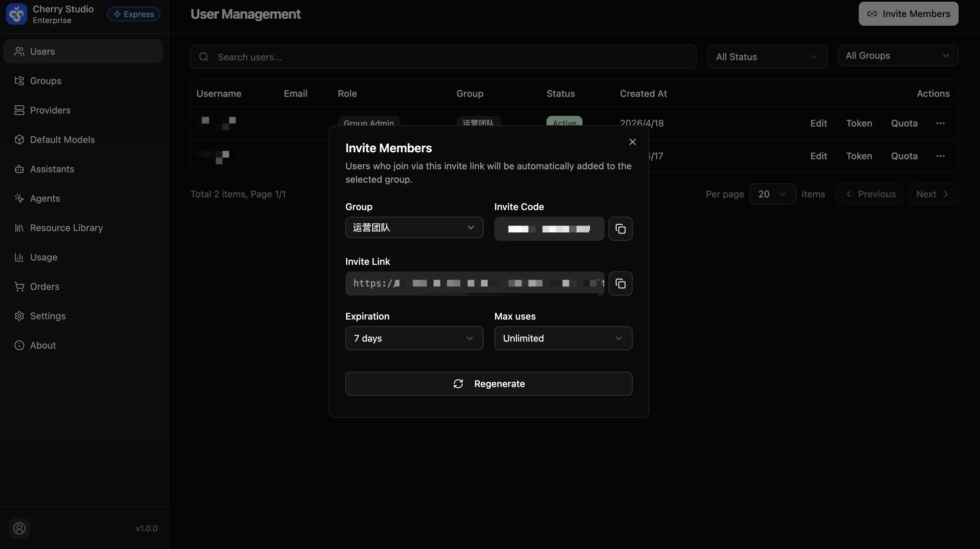Viewport: 980px width, 549px height.
Task: Click the Next page button
Action: pyautogui.click(x=933, y=194)
